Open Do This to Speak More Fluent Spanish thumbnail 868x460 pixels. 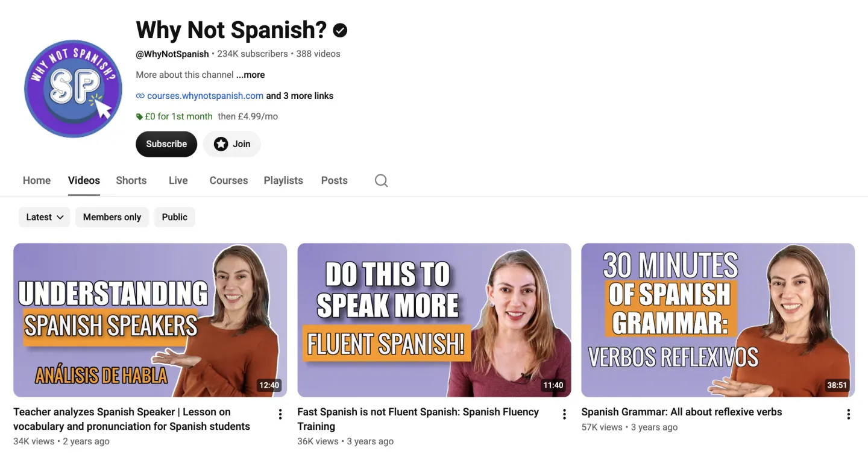(434, 320)
